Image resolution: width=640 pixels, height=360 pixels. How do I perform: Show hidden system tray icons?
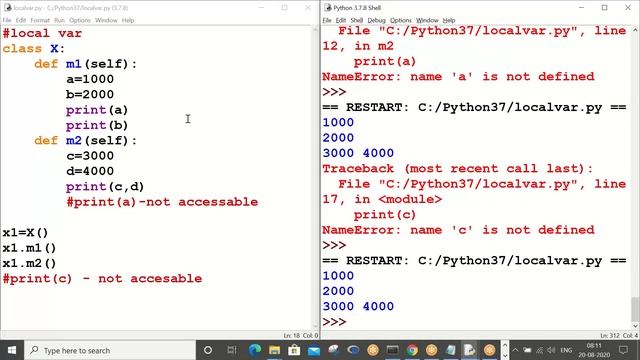(515, 350)
